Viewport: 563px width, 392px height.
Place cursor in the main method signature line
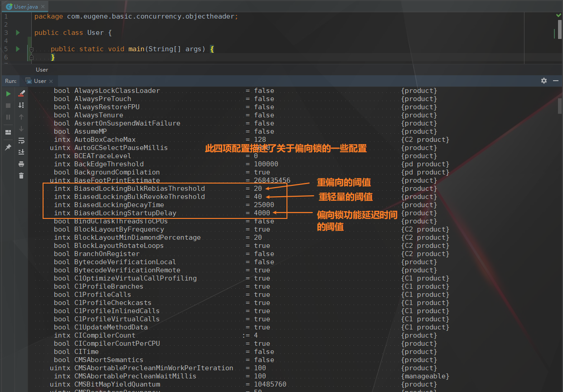[132, 49]
